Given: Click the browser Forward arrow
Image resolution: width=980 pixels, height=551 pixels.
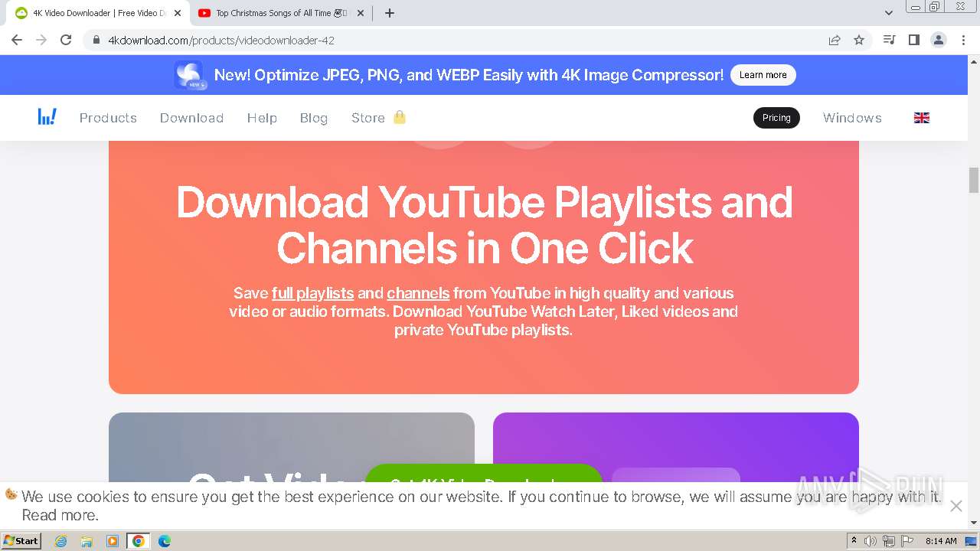Looking at the screenshot, I should click(x=41, y=40).
